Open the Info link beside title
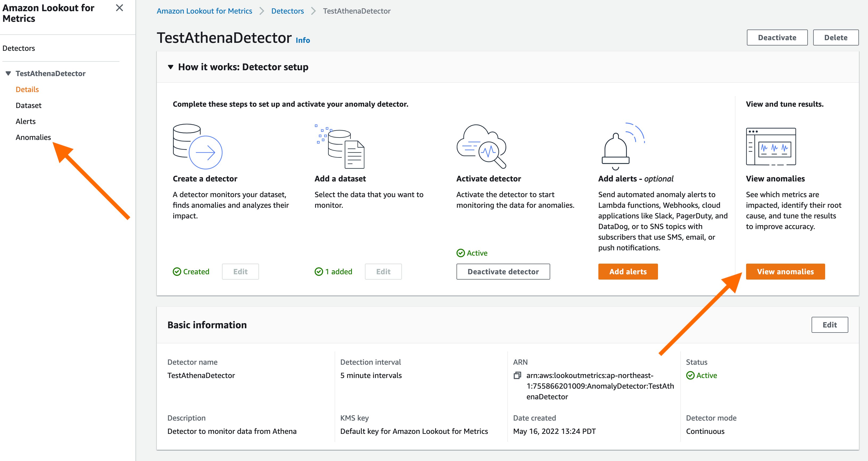Image resolution: width=868 pixels, height=461 pixels. click(x=303, y=40)
